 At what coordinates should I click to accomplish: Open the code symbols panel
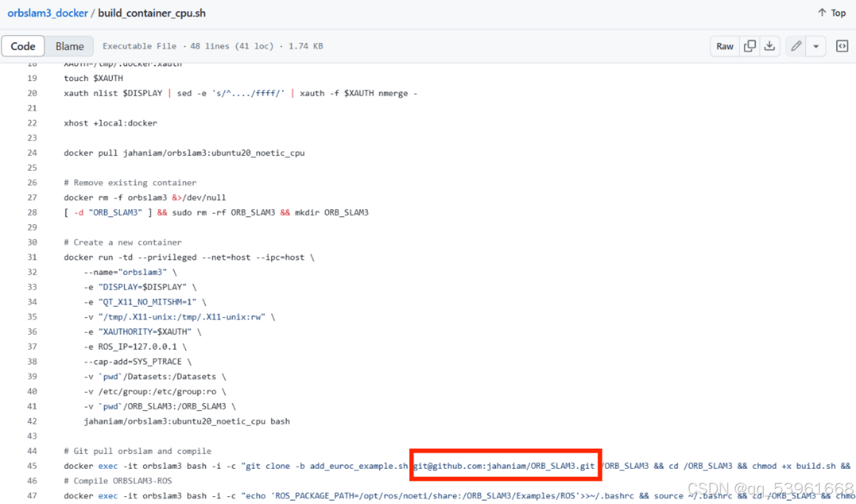pos(842,45)
